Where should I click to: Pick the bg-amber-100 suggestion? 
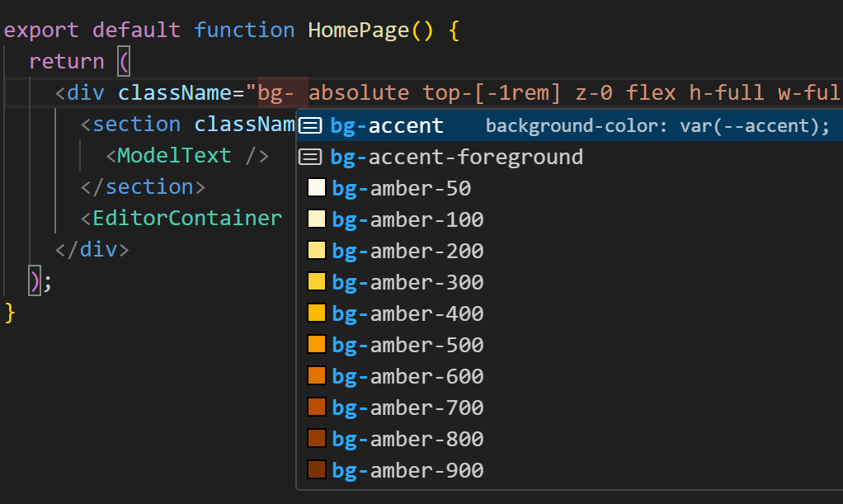[x=570, y=219]
